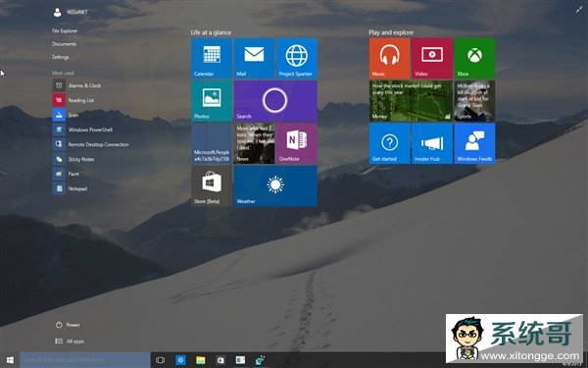Open the Store icon on the taskbar
This screenshot has height=368, width=588.
220,360
